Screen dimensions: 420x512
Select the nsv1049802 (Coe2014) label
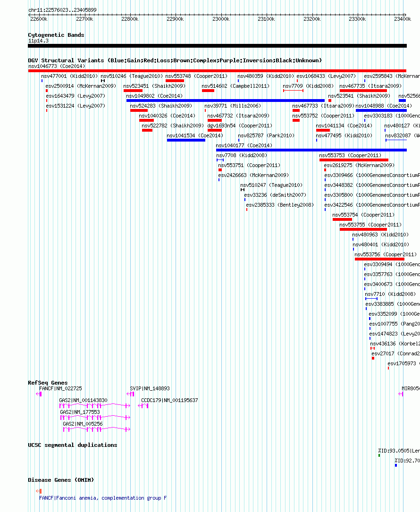click(154, 96)
